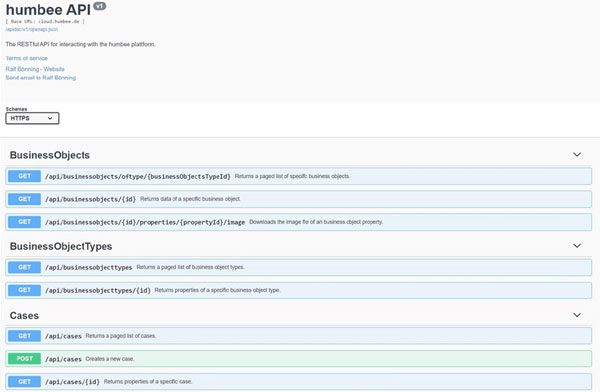Click 'Returns data of a specific business object' text
600x392 pixels.
pos(190,199)
